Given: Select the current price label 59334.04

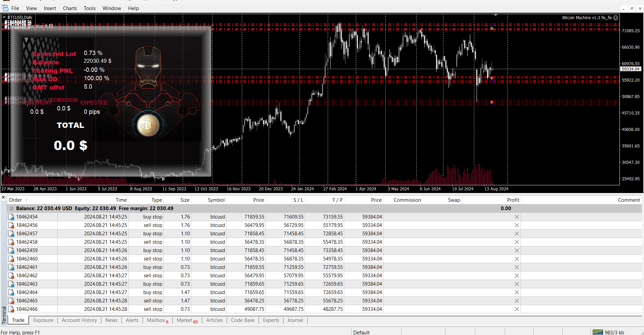Looking at the screenshot, I should coord(631,69).
